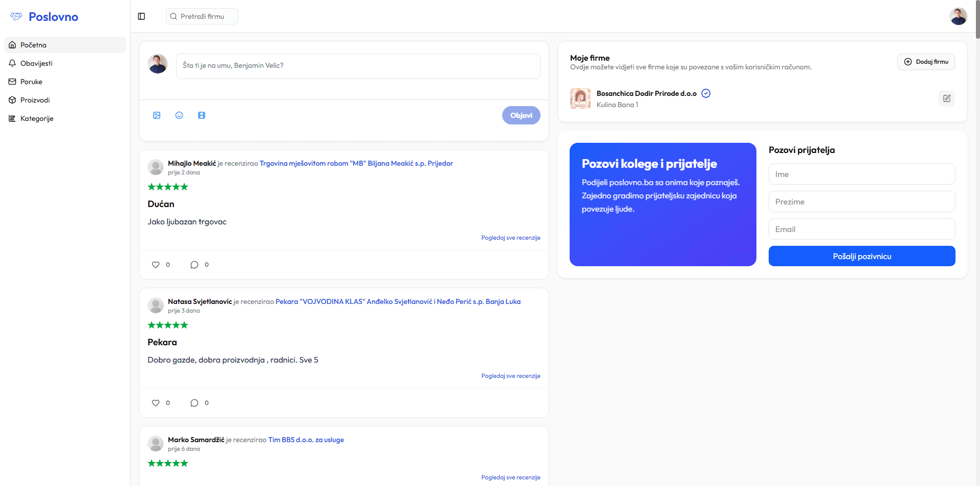Click the star rating on Pekara review
The height and width of the screenshot is (486, 980).
tap(168, 325)
